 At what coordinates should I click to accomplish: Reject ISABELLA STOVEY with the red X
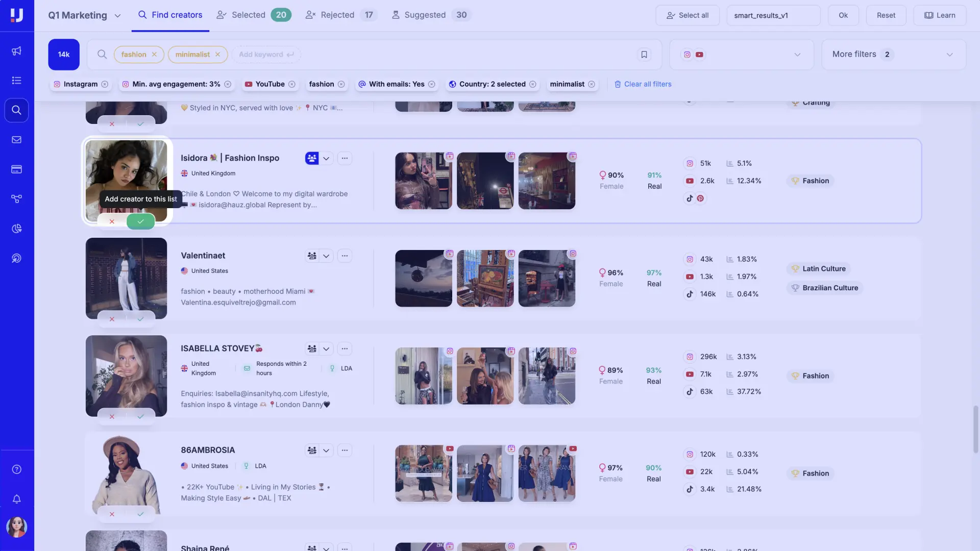(x=112, y=416)
